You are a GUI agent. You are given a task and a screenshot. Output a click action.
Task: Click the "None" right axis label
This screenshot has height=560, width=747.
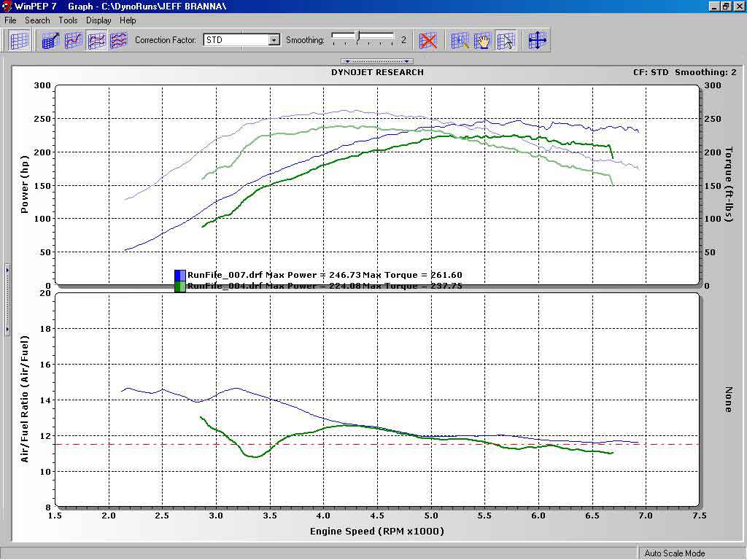point(729,400)
